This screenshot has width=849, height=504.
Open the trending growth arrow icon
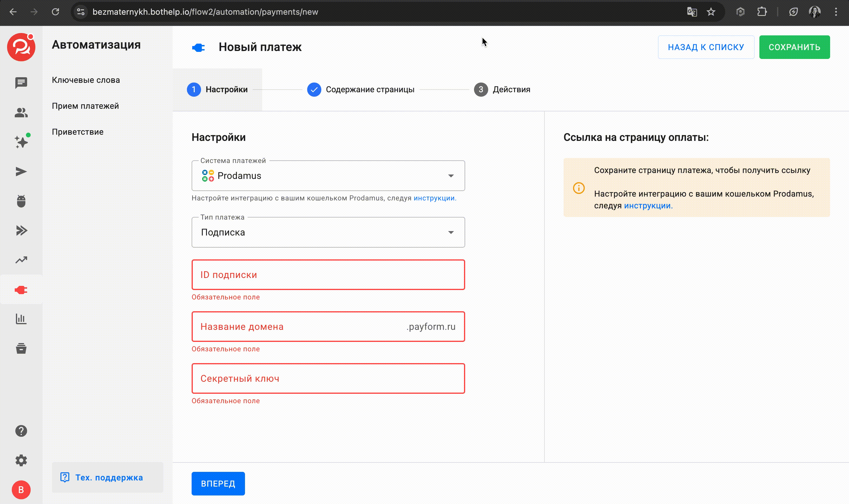pyautogui.click(x=21, y=260)
